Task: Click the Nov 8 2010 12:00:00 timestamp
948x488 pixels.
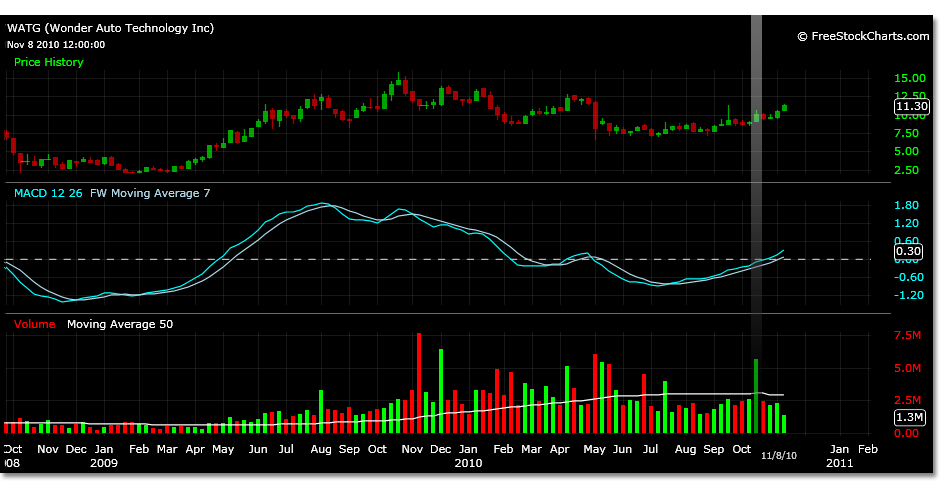Action: pos(55,44)
